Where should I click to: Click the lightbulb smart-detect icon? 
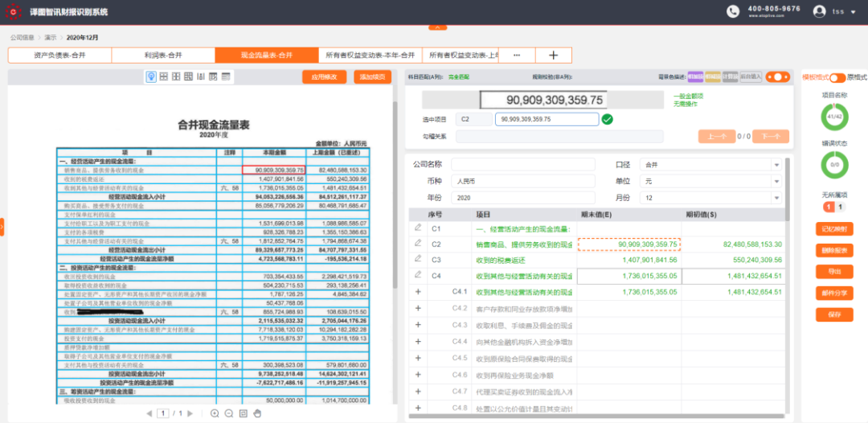pyautogui.click(x=150, y=77)
